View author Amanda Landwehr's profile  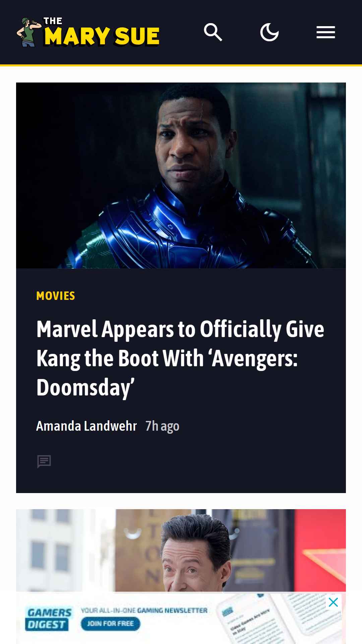tap(86, 426)
